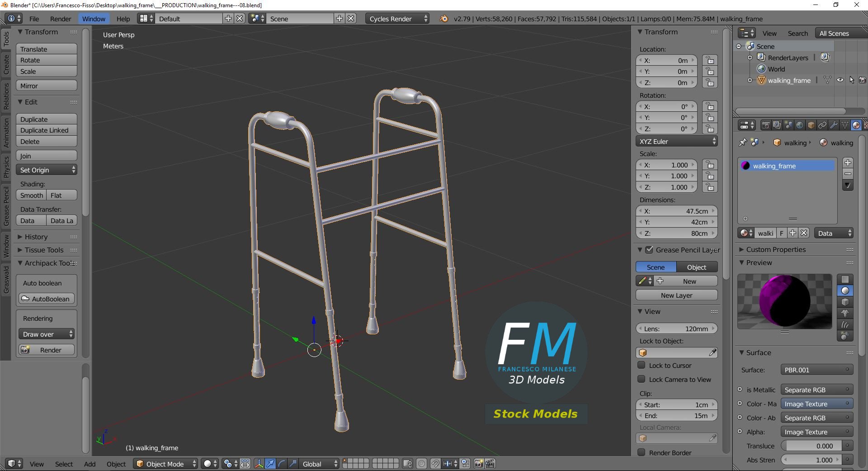Click the Smooth shading button
The width and height of the screenshot is (868, 471).
click(31, 195)
